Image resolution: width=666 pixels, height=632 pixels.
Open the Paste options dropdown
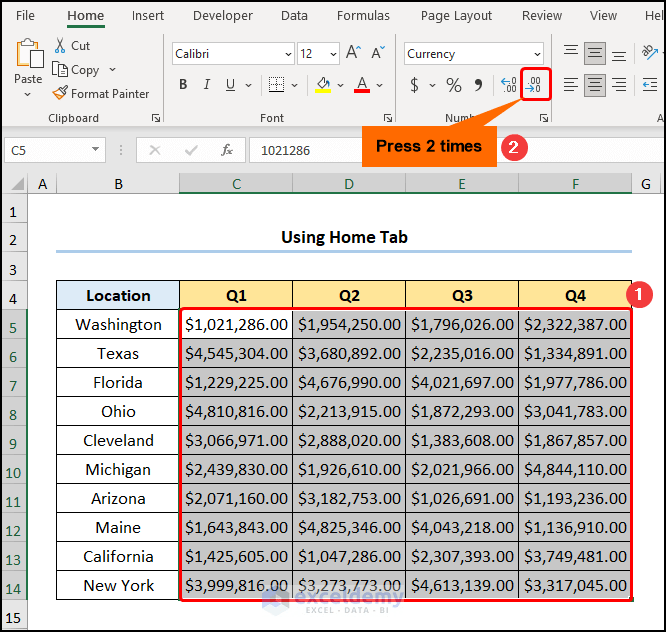click(x=28, y=94)
